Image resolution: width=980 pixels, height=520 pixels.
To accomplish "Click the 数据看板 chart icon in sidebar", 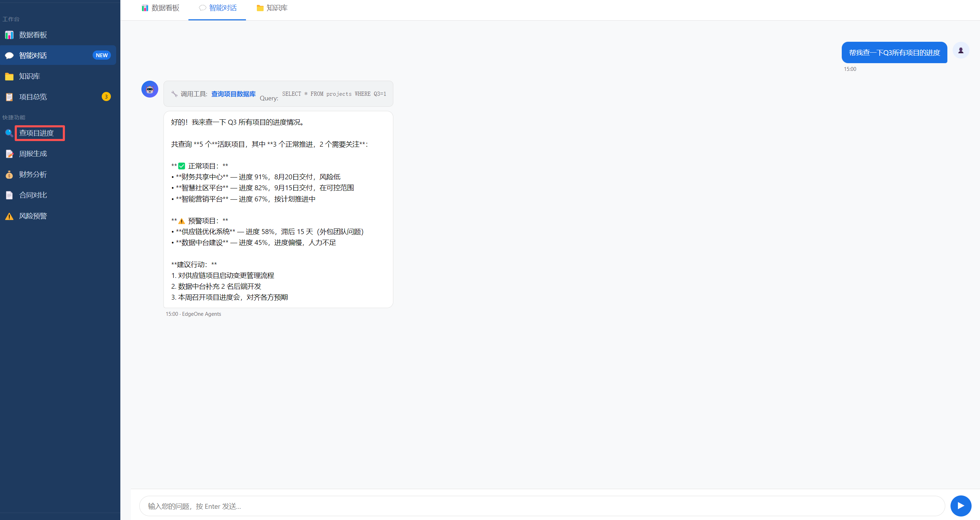I will [9, 35].
